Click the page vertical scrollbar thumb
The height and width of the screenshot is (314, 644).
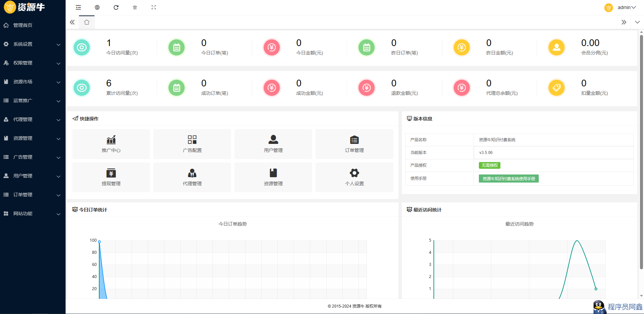(x=641, y=151)
